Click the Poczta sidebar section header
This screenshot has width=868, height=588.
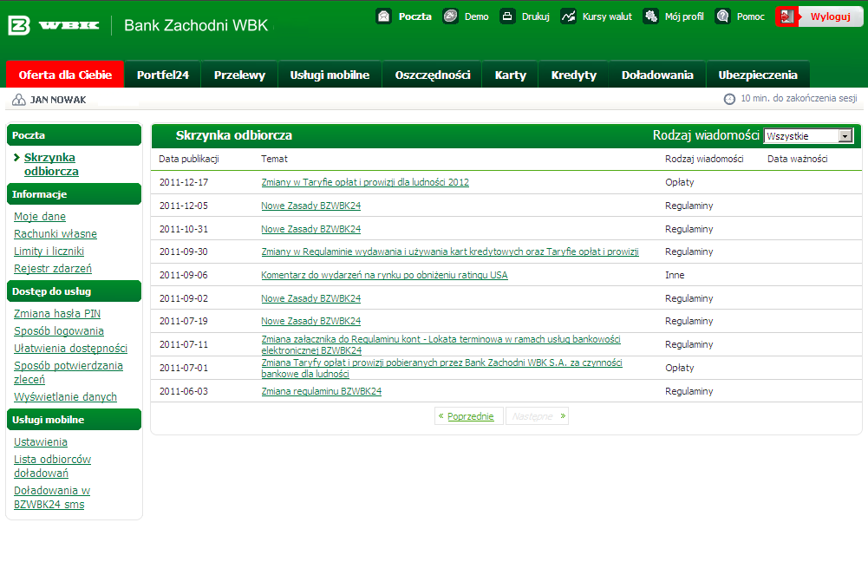pos(75,135)
